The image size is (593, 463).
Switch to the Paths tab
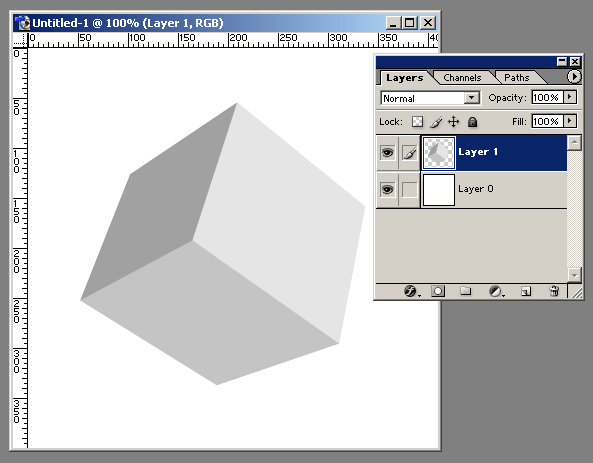point(517,78)
